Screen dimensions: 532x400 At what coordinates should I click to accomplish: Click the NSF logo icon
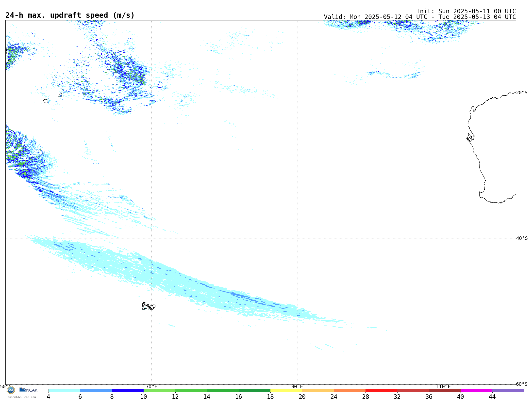11,390
